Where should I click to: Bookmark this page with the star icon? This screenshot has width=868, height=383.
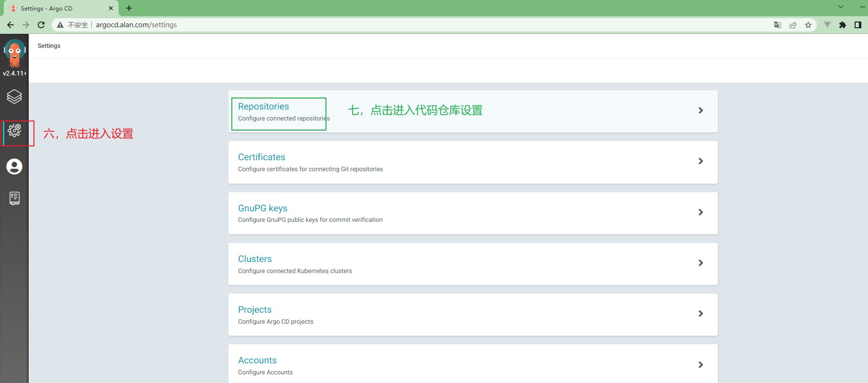(808, 25)
